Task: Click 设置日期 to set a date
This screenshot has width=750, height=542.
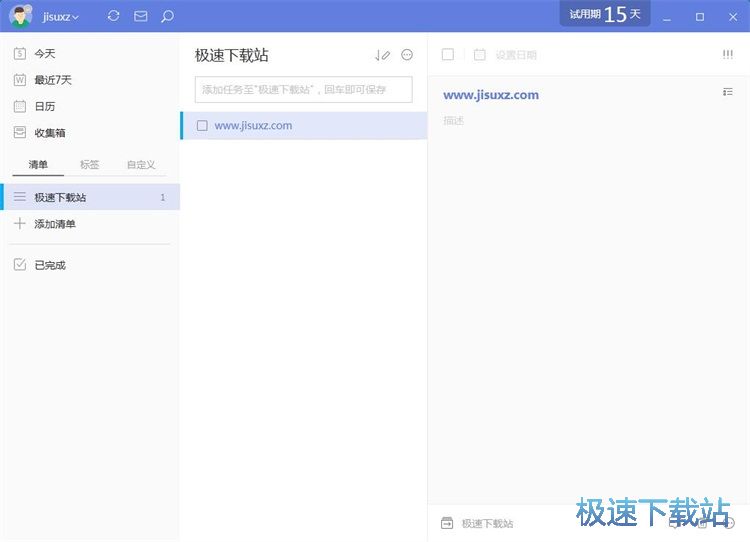Action: point(516,55)
